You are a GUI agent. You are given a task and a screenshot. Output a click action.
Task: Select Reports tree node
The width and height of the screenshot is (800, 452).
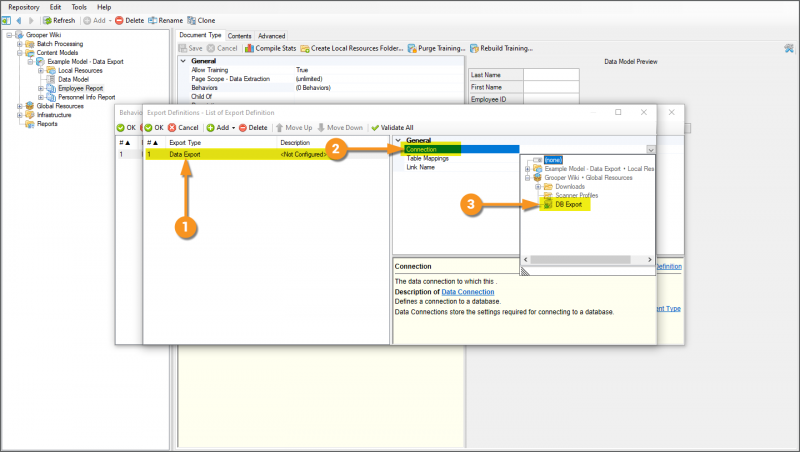coord(47,124)
